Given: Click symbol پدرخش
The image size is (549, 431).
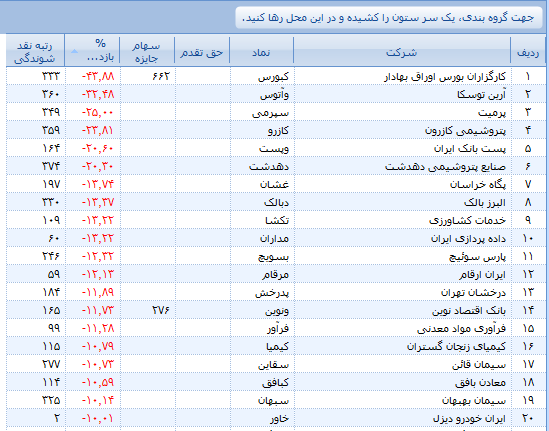Looking at the screenshot, I should 272,293.
